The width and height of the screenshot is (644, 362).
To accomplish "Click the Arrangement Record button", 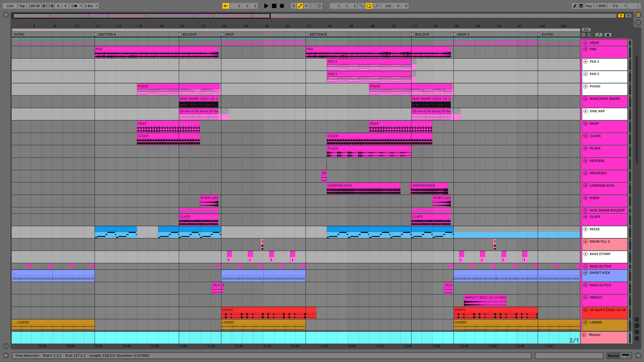I will 282,6.
